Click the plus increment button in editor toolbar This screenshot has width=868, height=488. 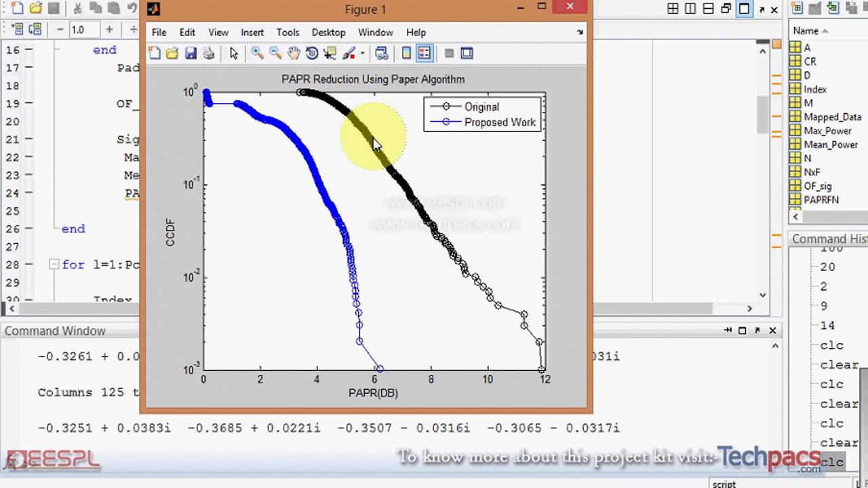coord(109,29)
